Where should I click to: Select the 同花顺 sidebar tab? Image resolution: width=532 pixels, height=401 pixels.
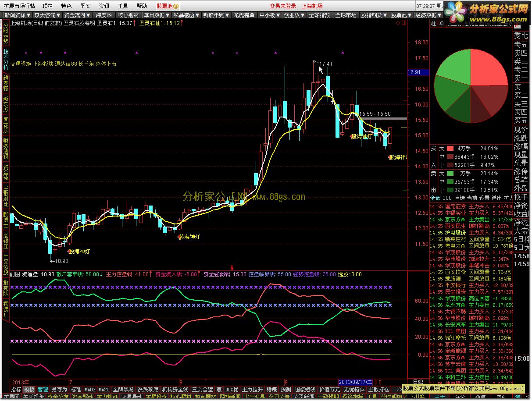[6, 125]
